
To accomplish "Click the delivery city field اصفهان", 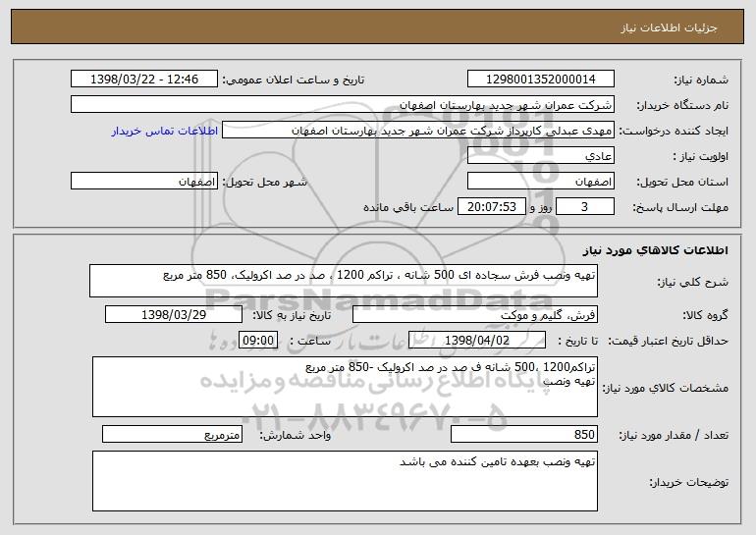I will [x=144, y=182].
